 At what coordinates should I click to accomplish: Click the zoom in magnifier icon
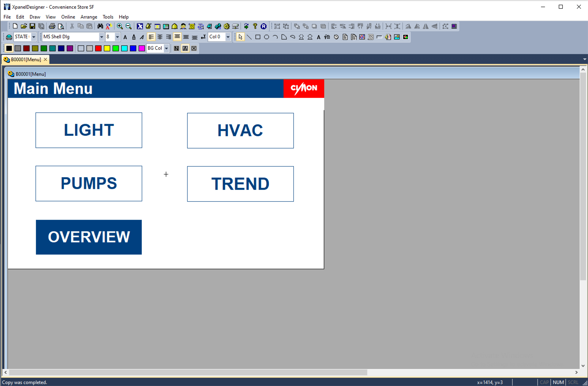pos(120,26)
